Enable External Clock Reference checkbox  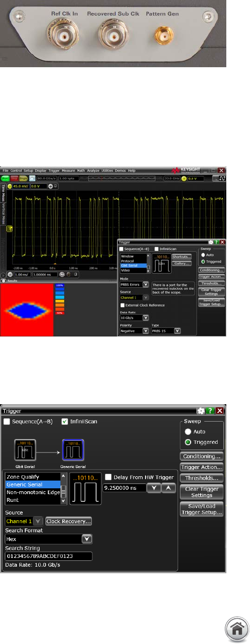pos(123,305)
